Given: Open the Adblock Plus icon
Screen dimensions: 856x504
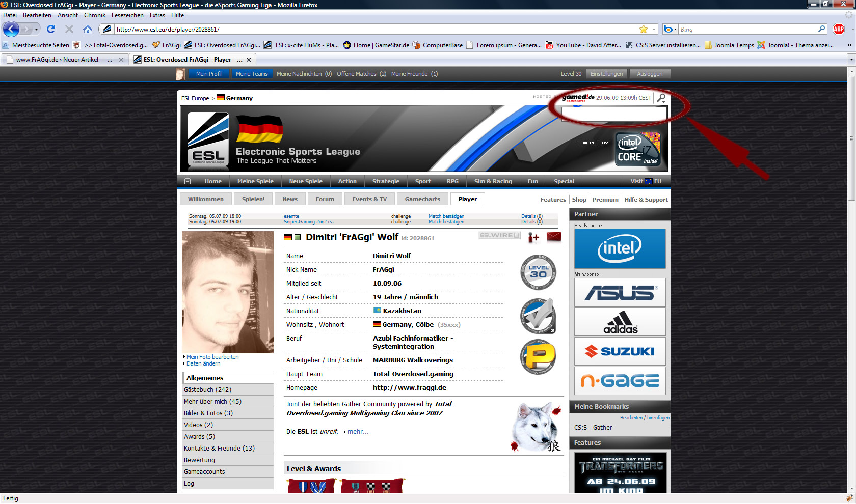Looking at the screenshot, I should (839, 29).
